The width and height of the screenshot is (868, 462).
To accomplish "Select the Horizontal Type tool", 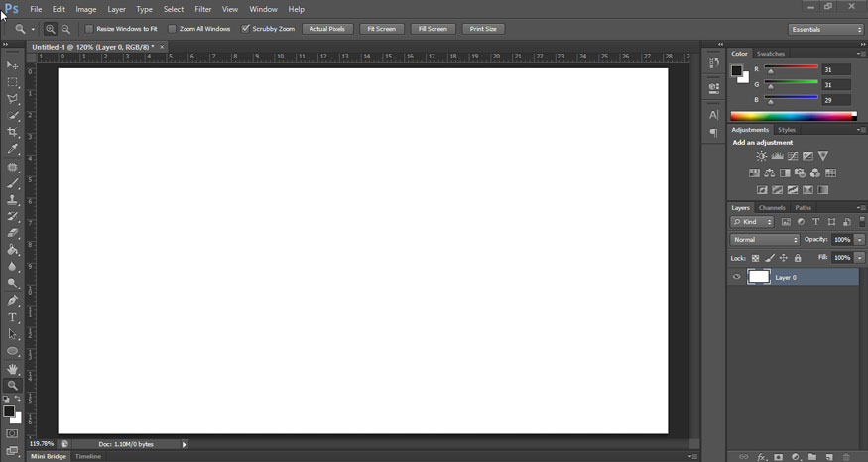I will click(13, 317).
